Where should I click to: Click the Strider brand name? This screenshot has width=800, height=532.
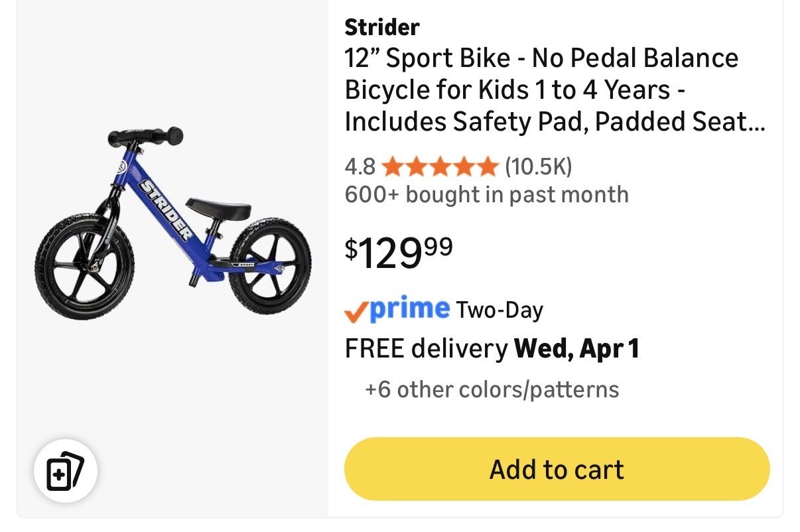(382, 27)
